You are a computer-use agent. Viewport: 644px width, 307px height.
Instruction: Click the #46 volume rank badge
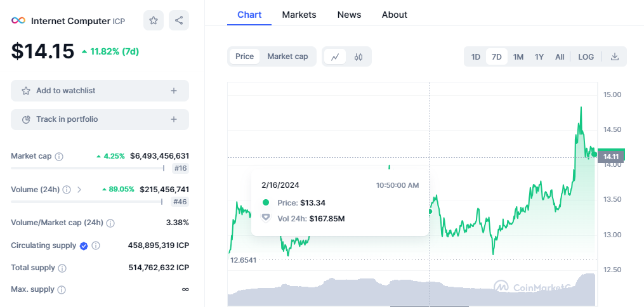tap(180, 202)
